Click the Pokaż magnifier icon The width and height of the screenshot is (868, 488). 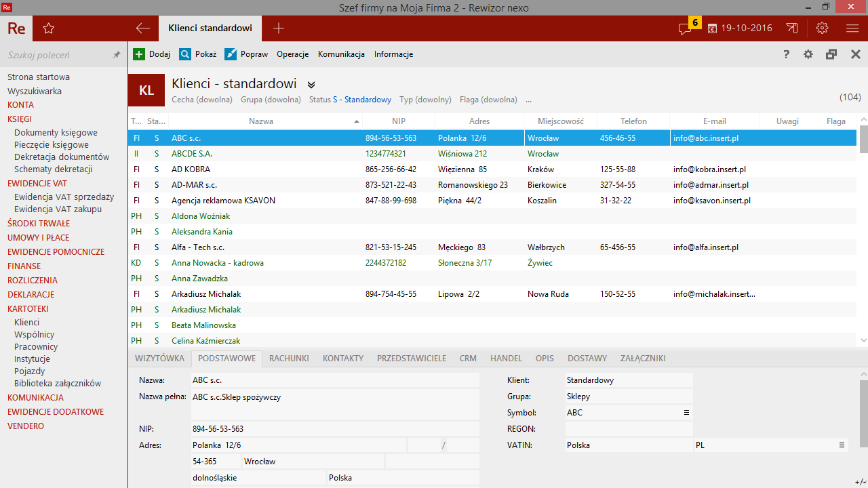coord(185,54)
